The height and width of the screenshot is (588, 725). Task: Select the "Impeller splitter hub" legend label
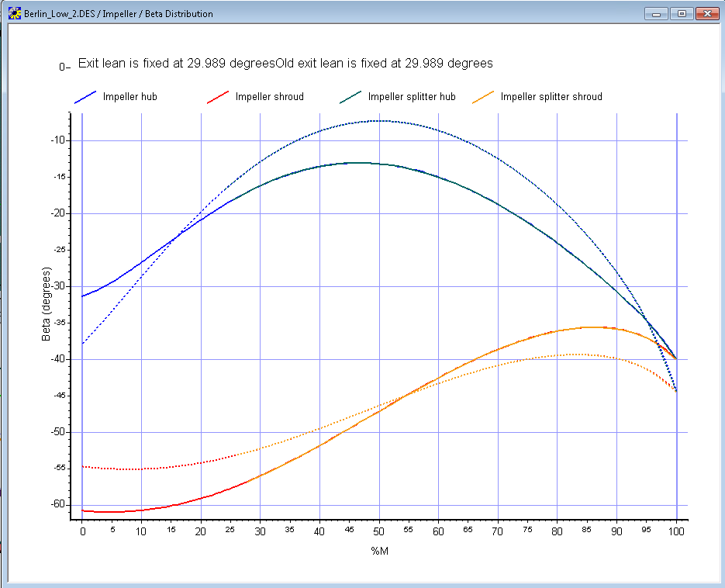[x=411, y=97]
